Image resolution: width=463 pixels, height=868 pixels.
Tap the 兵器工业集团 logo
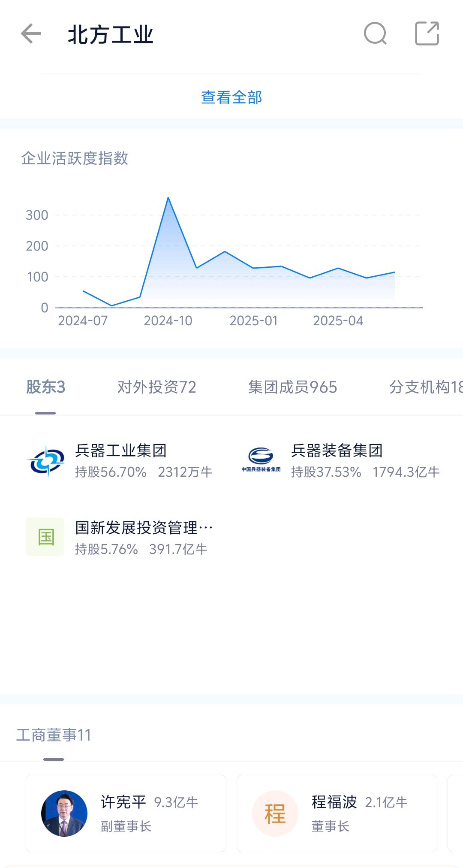coord(45,461)
